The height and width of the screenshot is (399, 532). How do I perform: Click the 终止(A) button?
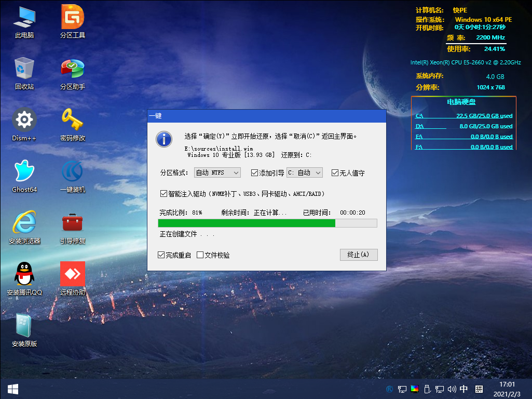(x=358, y=255)
